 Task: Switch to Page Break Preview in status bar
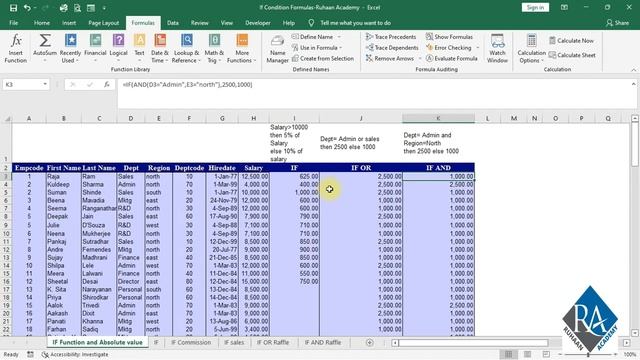point(546,354)
